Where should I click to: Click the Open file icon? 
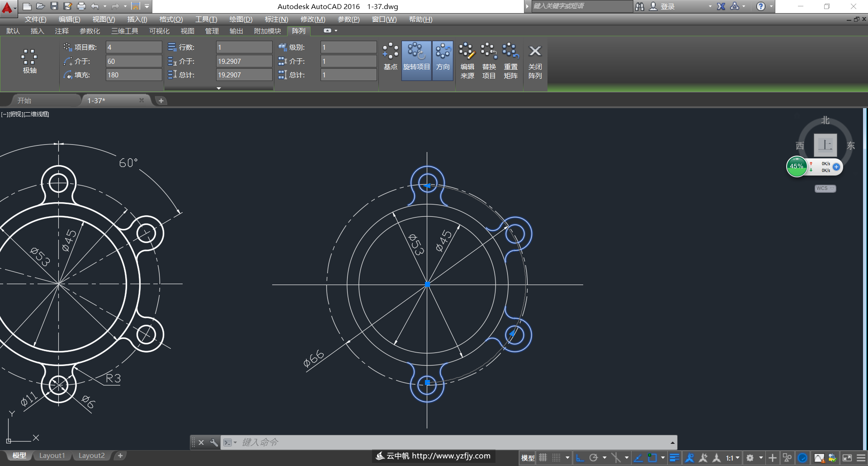pos(41,6)
